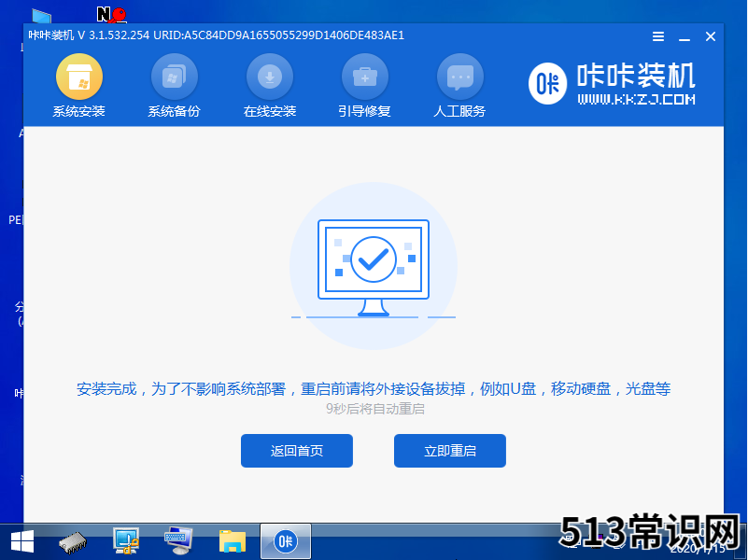Close the 咔咔装机 window

711,36
